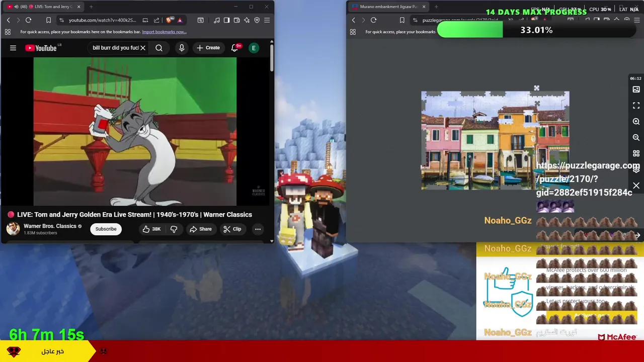Open a new tab in puzzle window
644x362 pixels.
click(x=436, y=7)
